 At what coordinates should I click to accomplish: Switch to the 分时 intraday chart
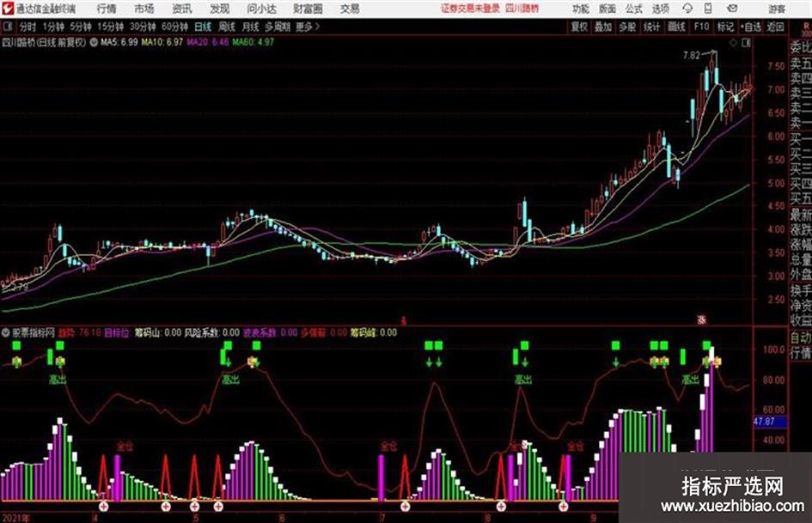click(x=28, y=27)
